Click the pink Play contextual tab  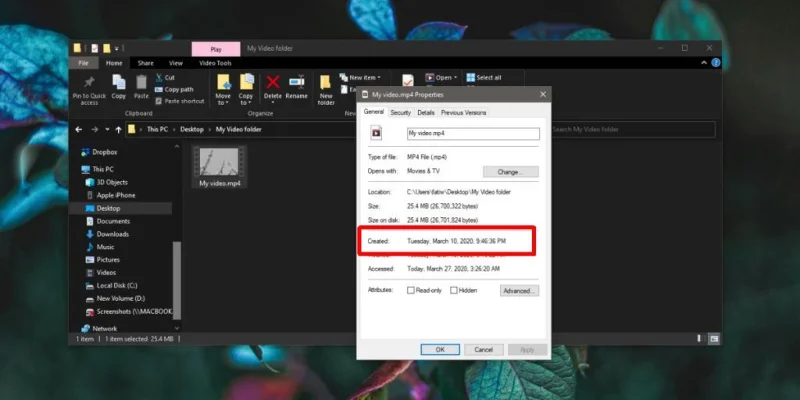point(216,49)
